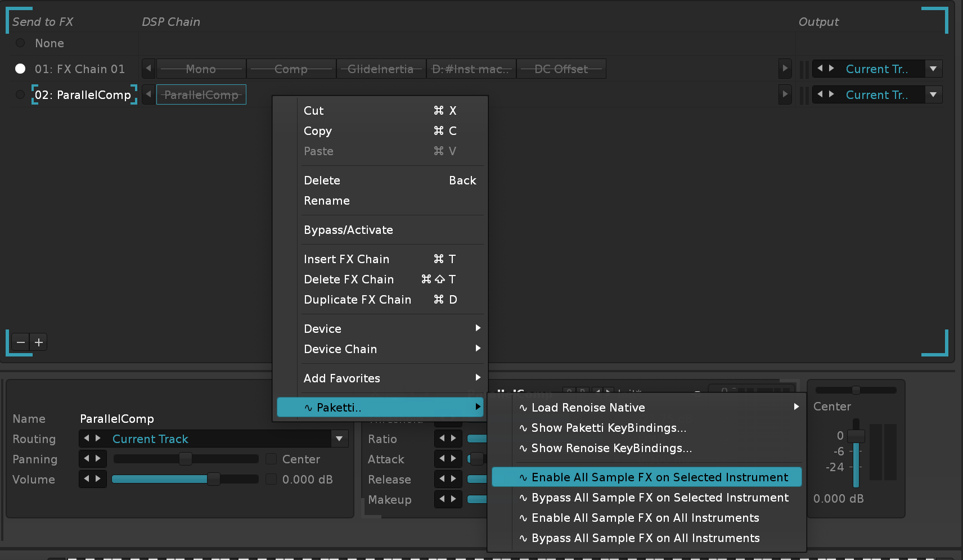Click the minus button to remove FX chain

[21, 342]
